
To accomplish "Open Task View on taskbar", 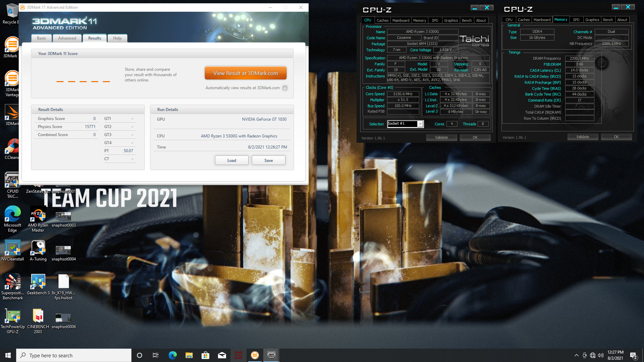I will (x=156, y=355).
